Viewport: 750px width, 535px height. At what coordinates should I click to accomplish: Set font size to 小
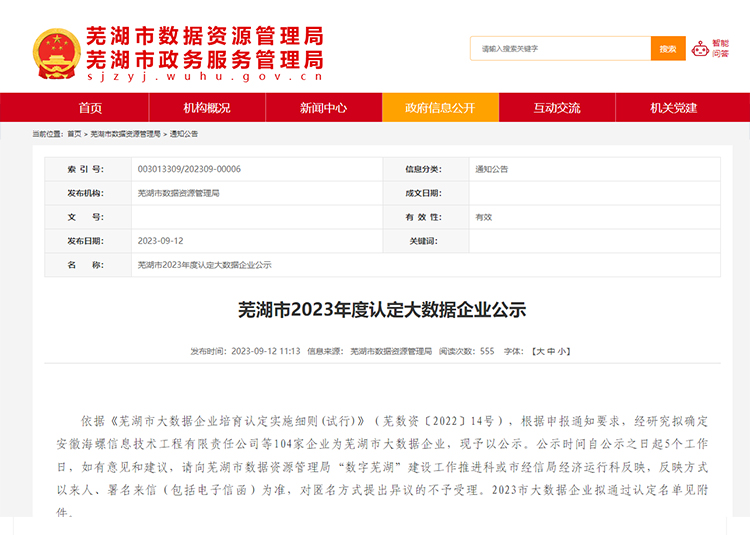tap(562, 351)
